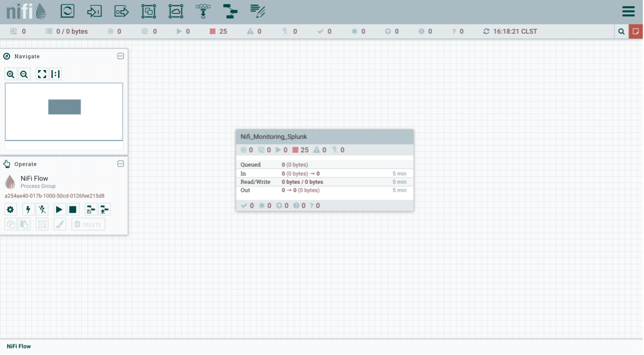This screenshot has height=355, width=644.
Task: Zoom in using the Navigate panel
Action: [x=10, y=74]
